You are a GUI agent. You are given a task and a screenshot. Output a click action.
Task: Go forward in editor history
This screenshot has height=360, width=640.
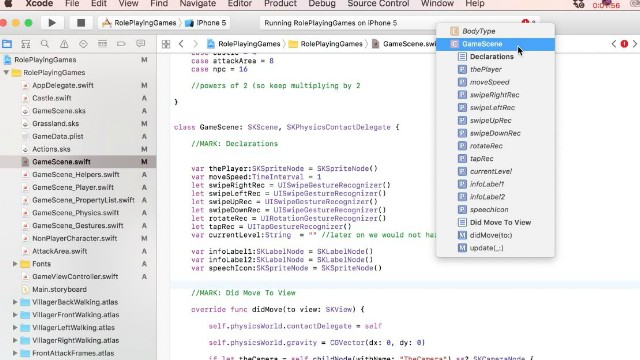point(196,44)
